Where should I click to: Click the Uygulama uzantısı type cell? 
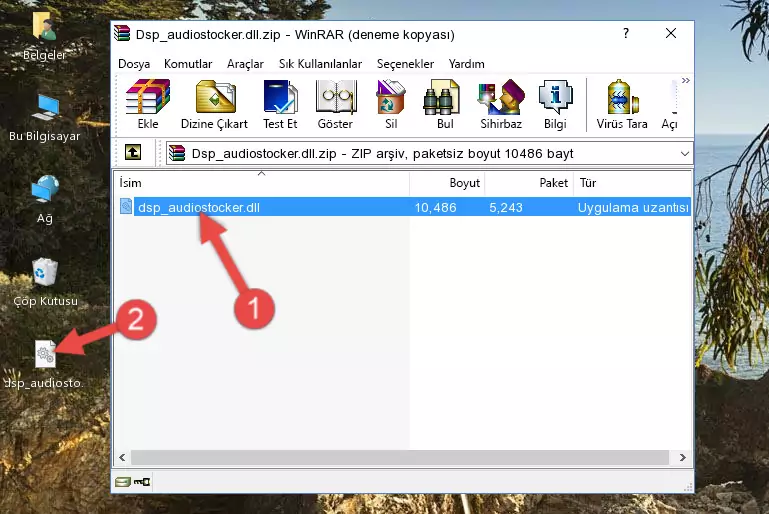633,207
